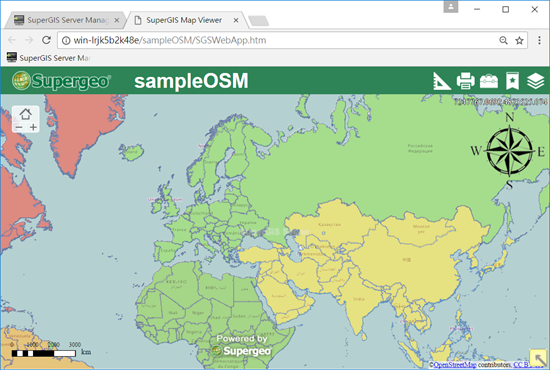Expand overview map arrow in corner
The height and width of the screenshot is (370, 550).
click(x=538, y=358)
